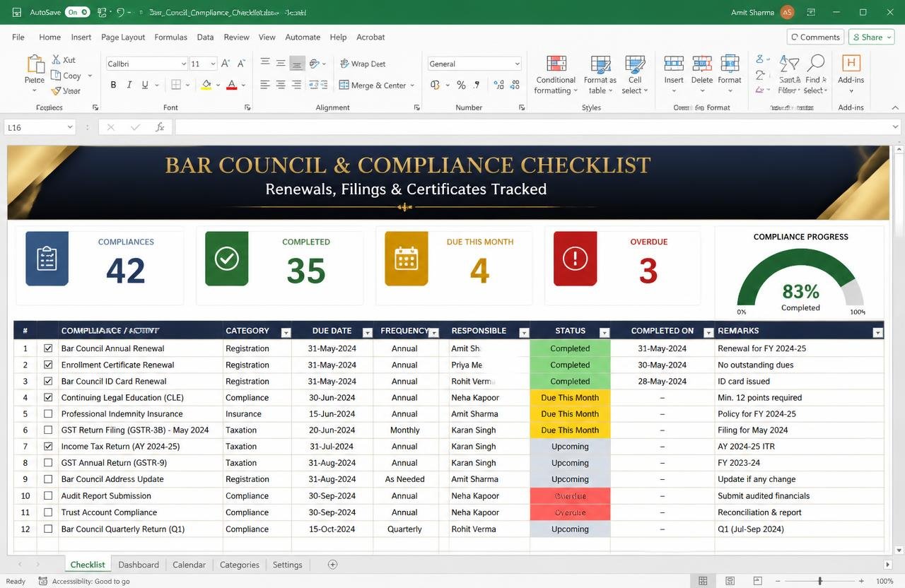This screenshot has width=905, height=588.
Task: Open the Remarks column filter dropdown
Action: tap(877, 332)
